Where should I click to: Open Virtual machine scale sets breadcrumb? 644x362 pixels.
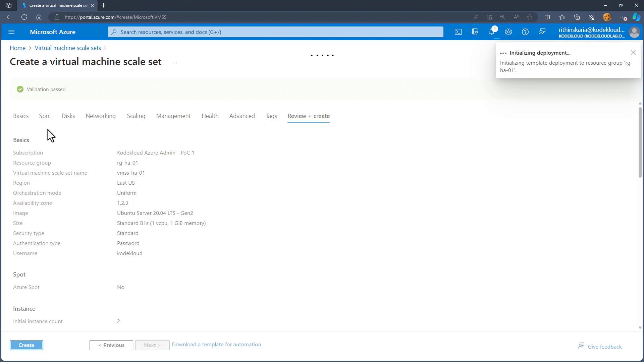click(68, 48)
